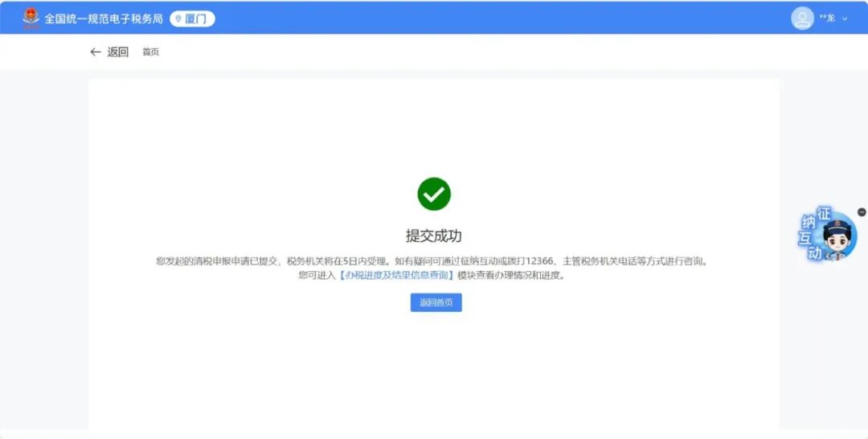
Task: Open the 征纳互动 assistant mascot
Action: point(828,235)
